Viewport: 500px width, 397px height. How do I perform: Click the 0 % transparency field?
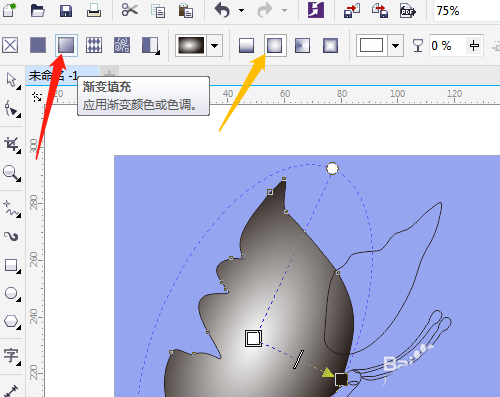pos(447,45)
